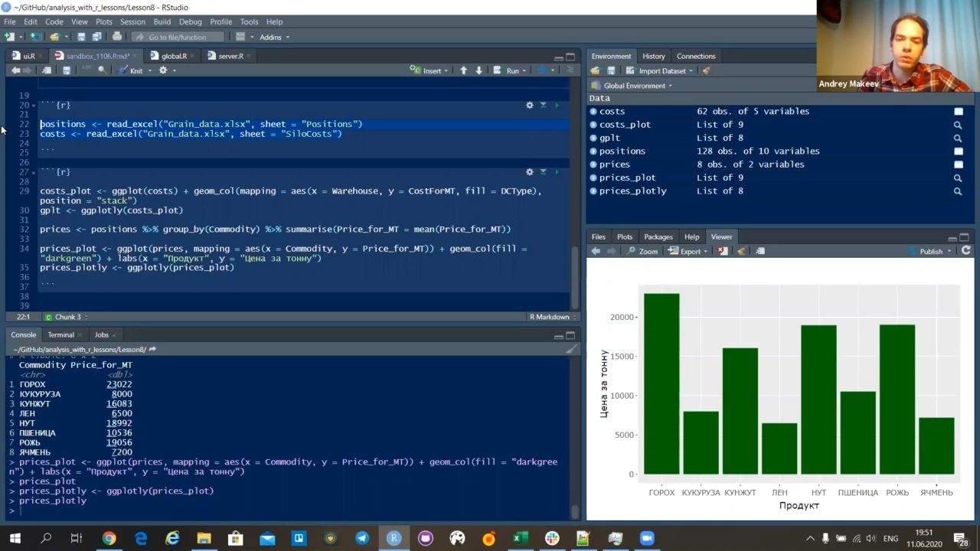Open the Knit options dropdown arrow
Viewport: 980px width, 551px height.
click(149, 70)
